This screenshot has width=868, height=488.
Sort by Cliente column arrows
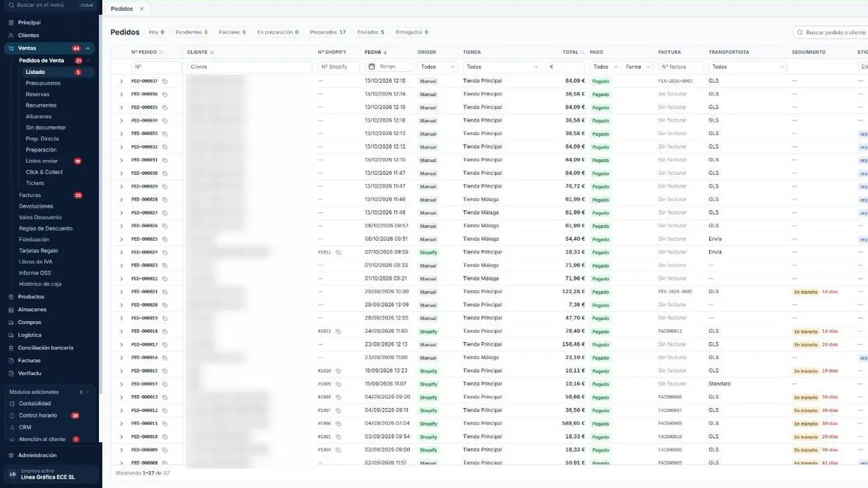coord(212,52)
